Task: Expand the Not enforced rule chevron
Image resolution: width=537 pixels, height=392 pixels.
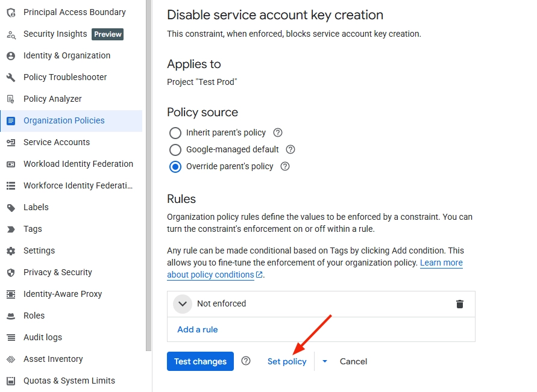Action: pyautogui.click(x=183, y=304)
